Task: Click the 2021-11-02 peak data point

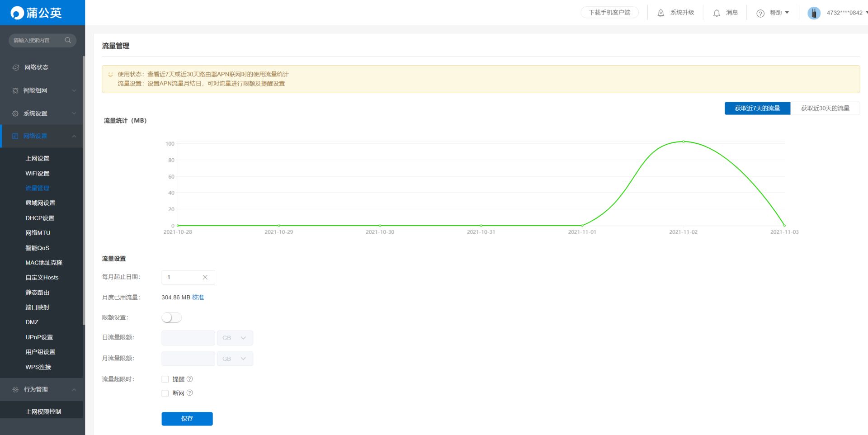Action: (x=683, y=142)
